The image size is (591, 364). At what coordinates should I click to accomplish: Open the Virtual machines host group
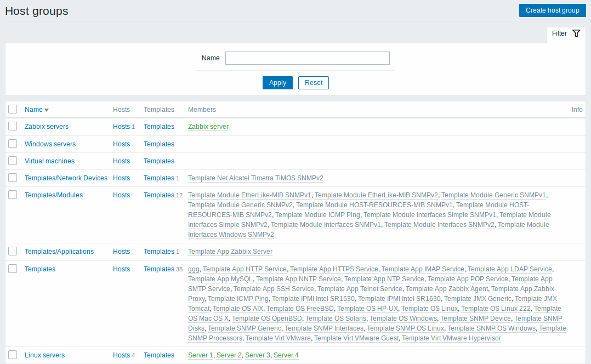tap(50, 161)
